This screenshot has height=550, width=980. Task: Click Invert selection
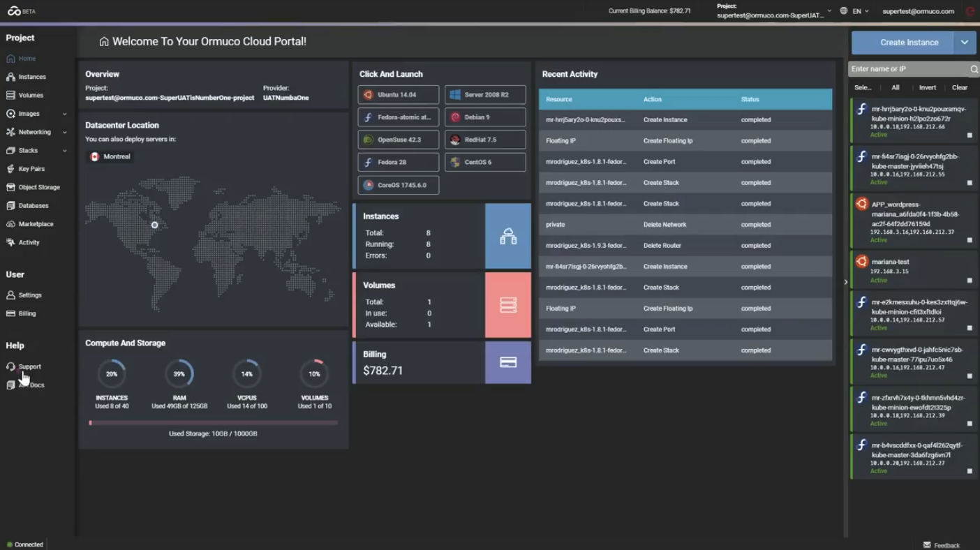click(928, 88)
